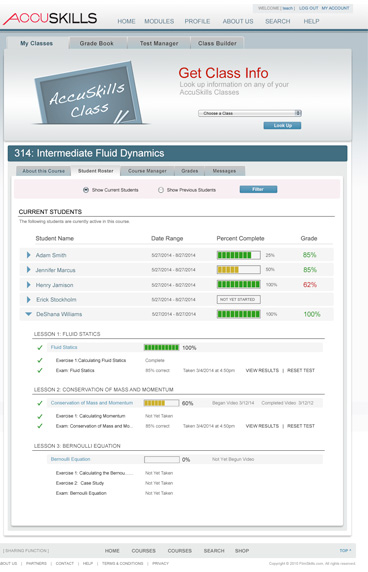
Task: Click the Filter button
Action: [x=258, y=189]
